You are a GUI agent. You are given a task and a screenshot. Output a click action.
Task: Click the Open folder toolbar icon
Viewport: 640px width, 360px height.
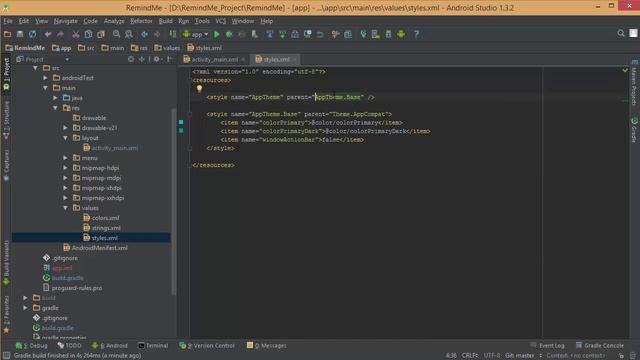pyautogui.click(x=7, y=34)
